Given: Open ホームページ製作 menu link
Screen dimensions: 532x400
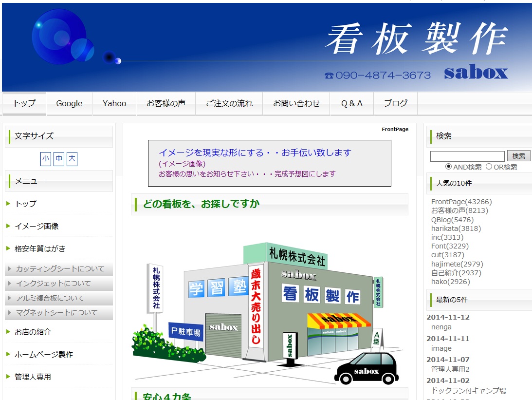Looking at the screenshot, I should 44,354.
